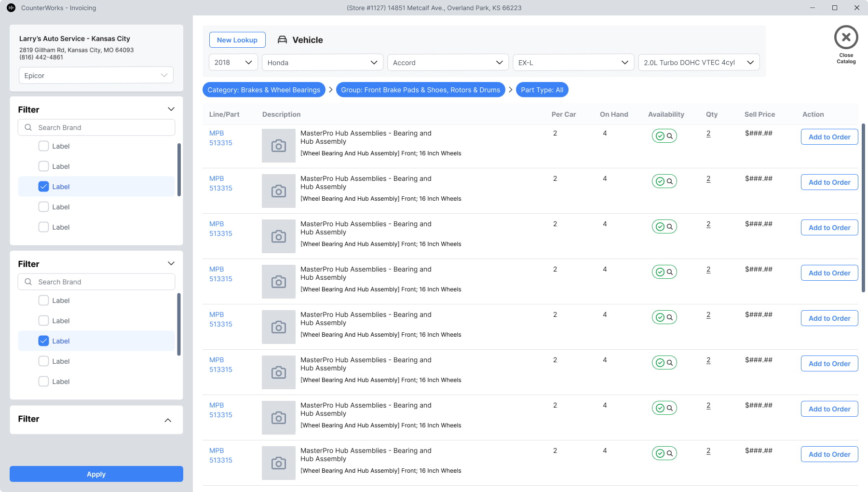Select Category: Brakes & Wheel Bearings breadcrumb
Viewport: 868px width, 492px height.
pos(264,90)
